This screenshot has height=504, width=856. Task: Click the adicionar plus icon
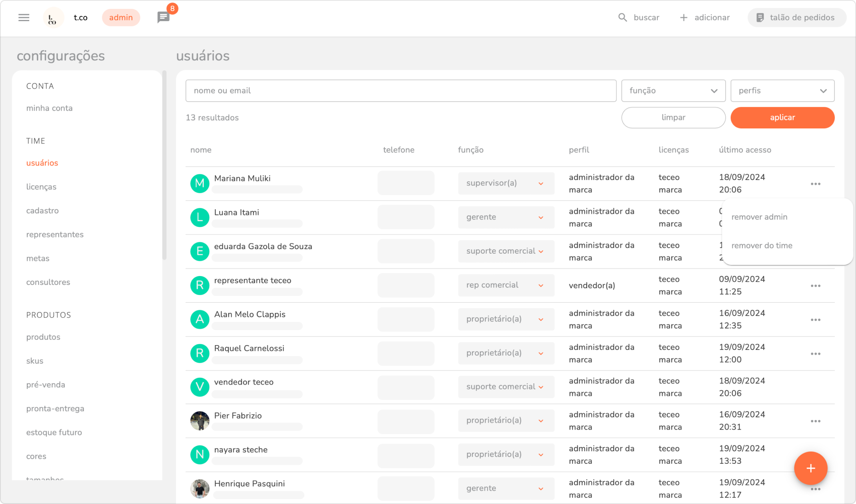point(683,17)
